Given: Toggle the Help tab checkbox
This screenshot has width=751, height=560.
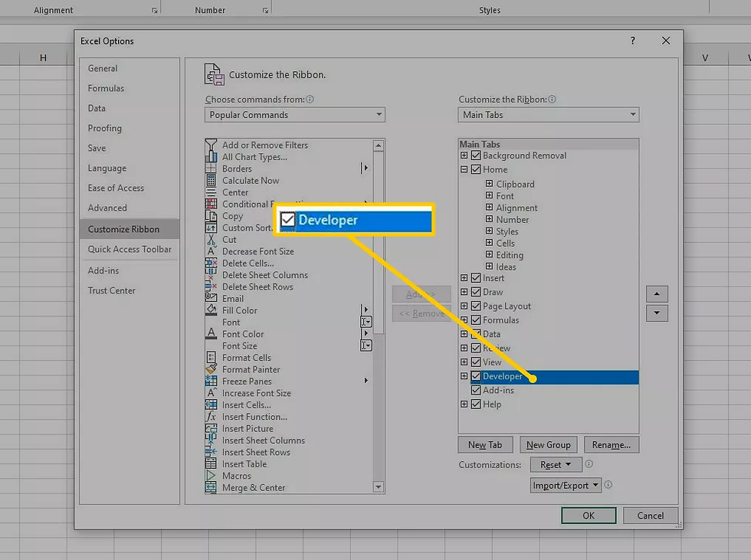Looking at the screenshot, I should pyautogui.click(x=476, y=404).
